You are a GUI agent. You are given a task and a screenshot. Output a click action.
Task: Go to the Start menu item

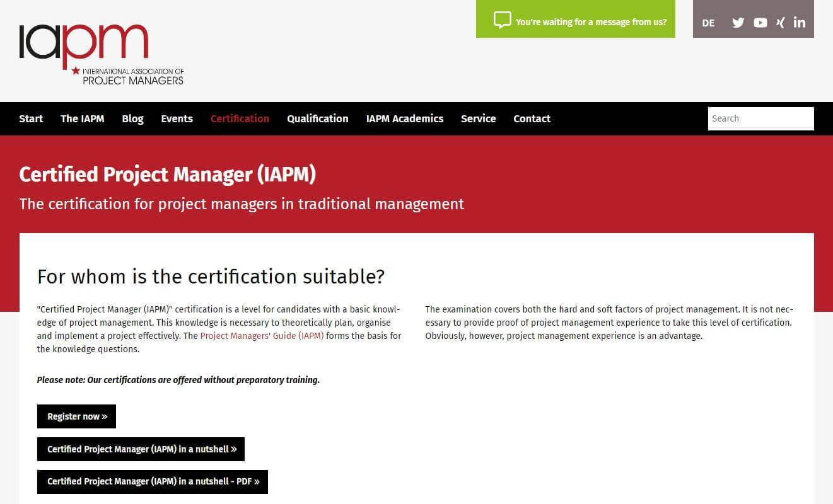(x=31, y=118)
